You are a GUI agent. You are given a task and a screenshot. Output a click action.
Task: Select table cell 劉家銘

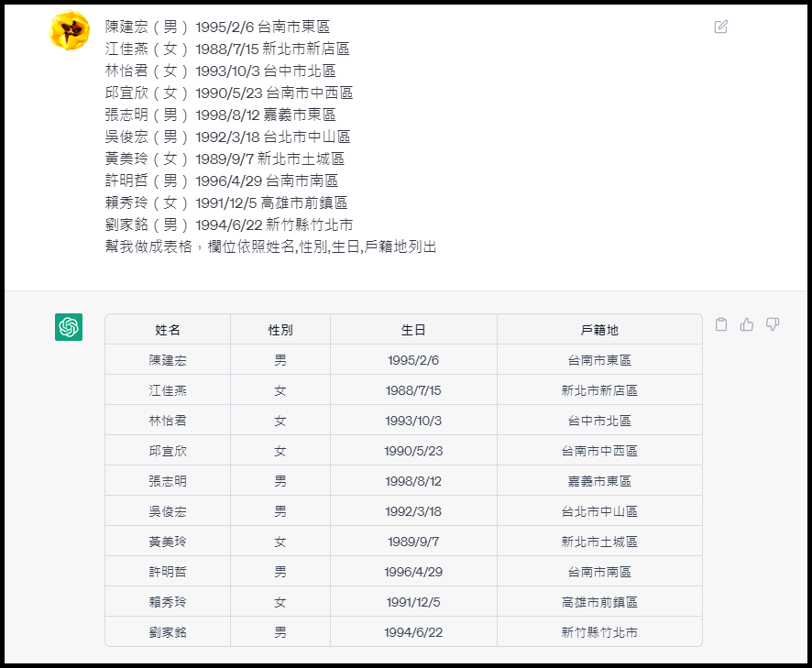click(168, 631)
